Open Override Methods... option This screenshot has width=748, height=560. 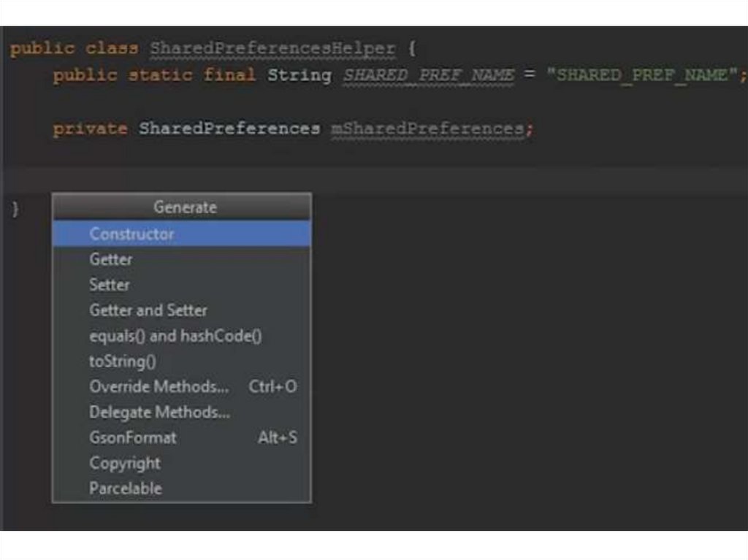[159, 387]
